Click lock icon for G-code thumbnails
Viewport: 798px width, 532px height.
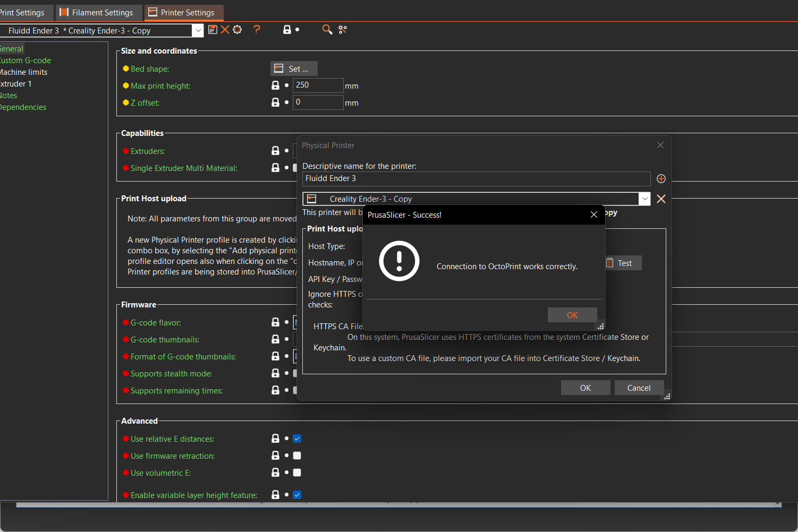coord(275,339)
